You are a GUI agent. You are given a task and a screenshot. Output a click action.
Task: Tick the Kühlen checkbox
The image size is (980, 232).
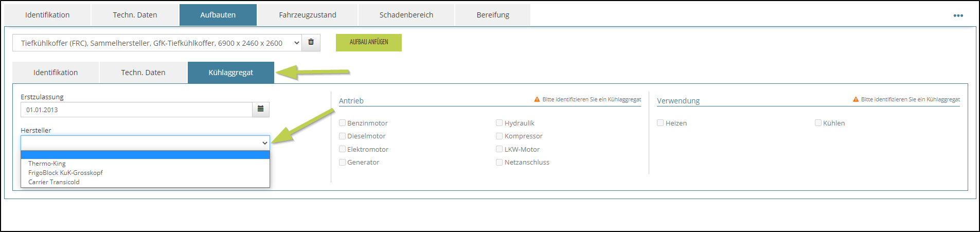(818, 123)
